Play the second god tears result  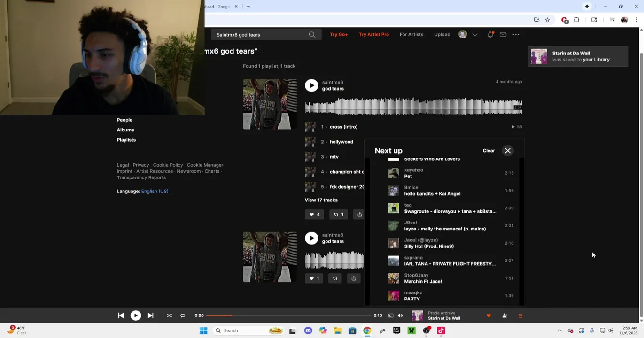click(x=311, y=238)
